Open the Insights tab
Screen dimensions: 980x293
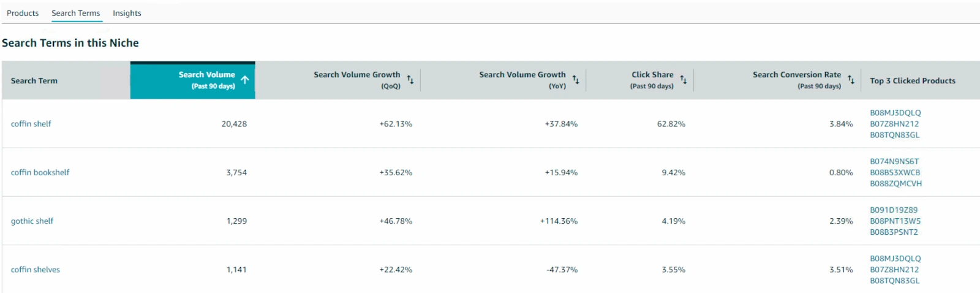(x=127, y=13)
